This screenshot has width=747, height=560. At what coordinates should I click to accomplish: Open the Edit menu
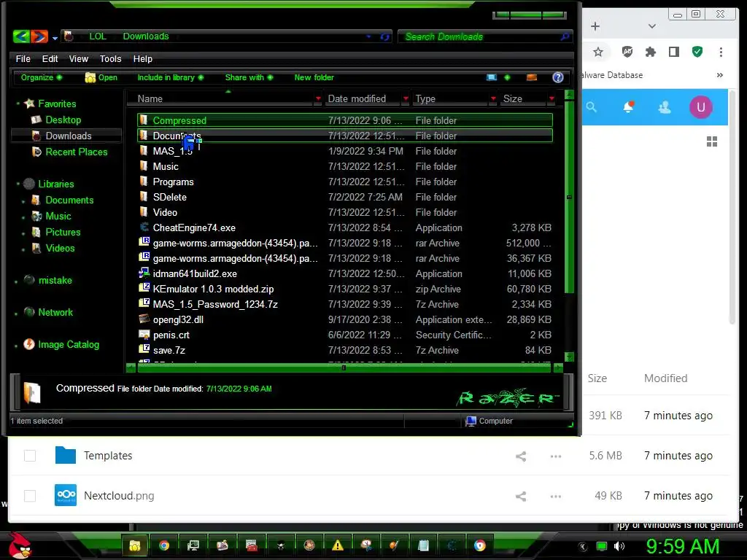click(x=50, y=58)
